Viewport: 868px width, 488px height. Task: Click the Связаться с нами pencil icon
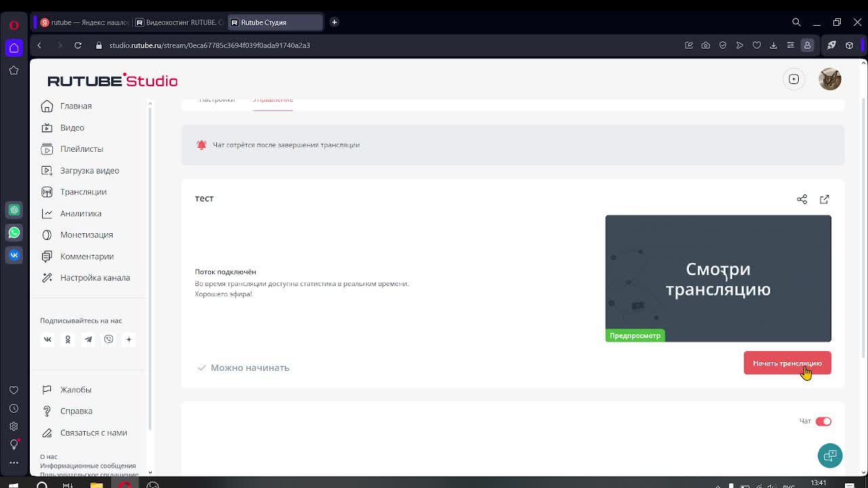47,432
